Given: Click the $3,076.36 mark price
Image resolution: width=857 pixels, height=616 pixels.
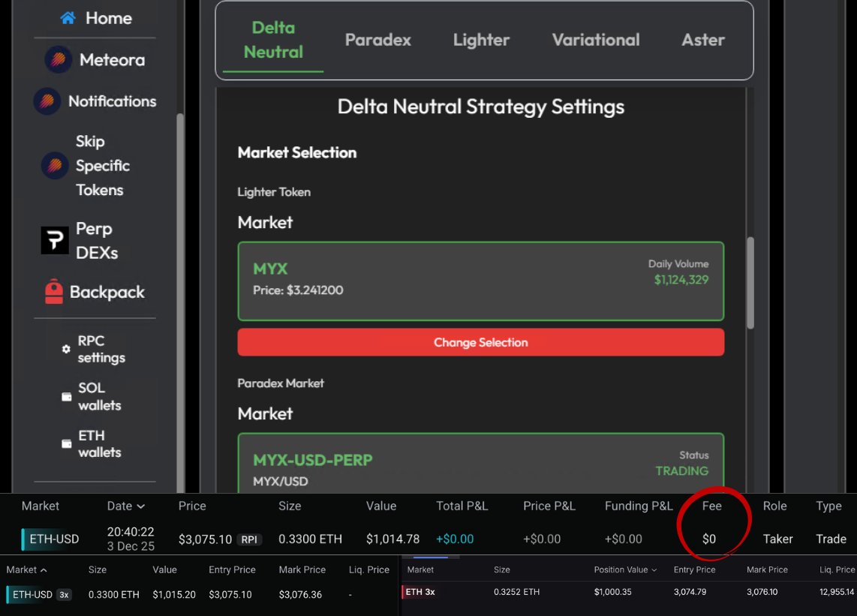Looking at the screenshot, I should click(300, 595).
